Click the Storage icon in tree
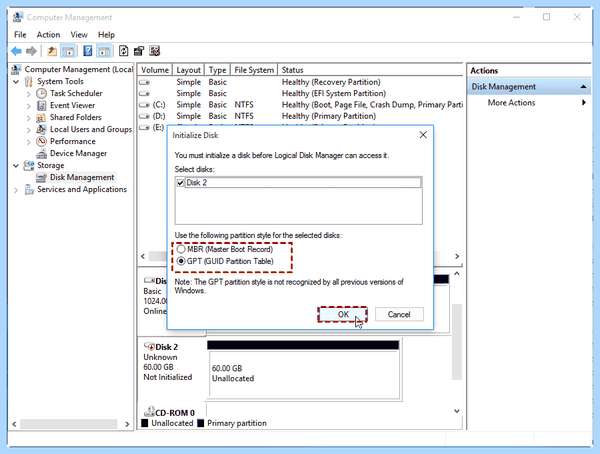 [29, 165]
